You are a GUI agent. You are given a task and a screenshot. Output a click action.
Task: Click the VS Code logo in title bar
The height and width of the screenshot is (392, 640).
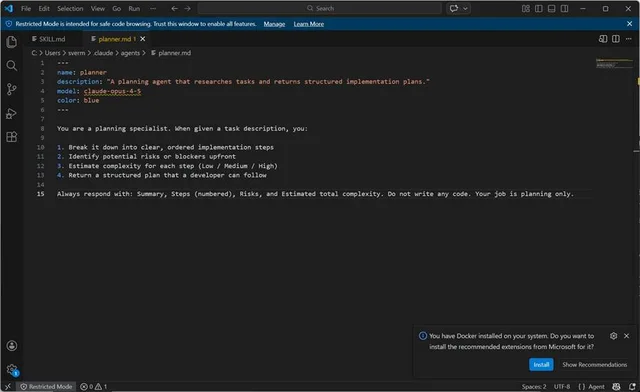click(x=9, y=8)
